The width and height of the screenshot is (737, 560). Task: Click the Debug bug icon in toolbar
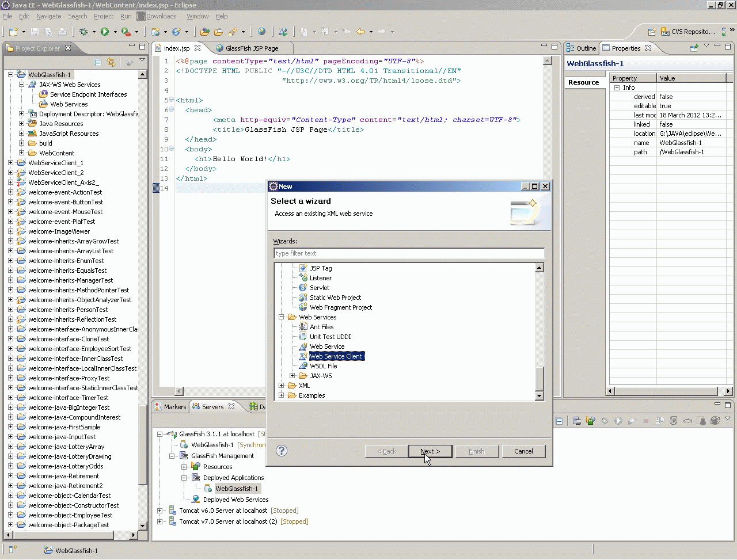pyautogui.click(x=84, y=32)
